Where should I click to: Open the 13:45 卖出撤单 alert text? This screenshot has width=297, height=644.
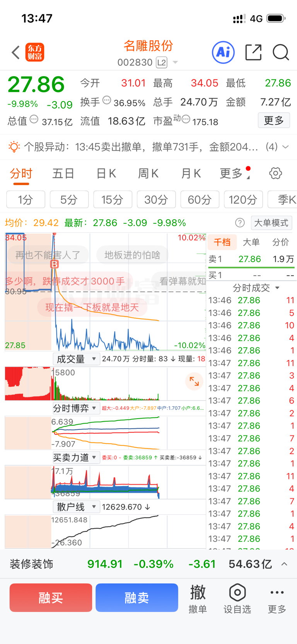point(166,147)
